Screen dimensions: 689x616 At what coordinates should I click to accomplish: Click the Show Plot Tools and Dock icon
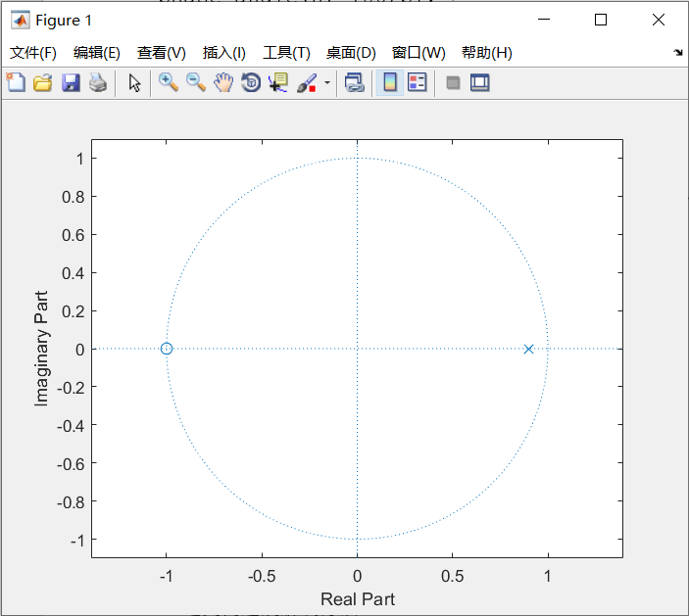(x=480, y=82)
